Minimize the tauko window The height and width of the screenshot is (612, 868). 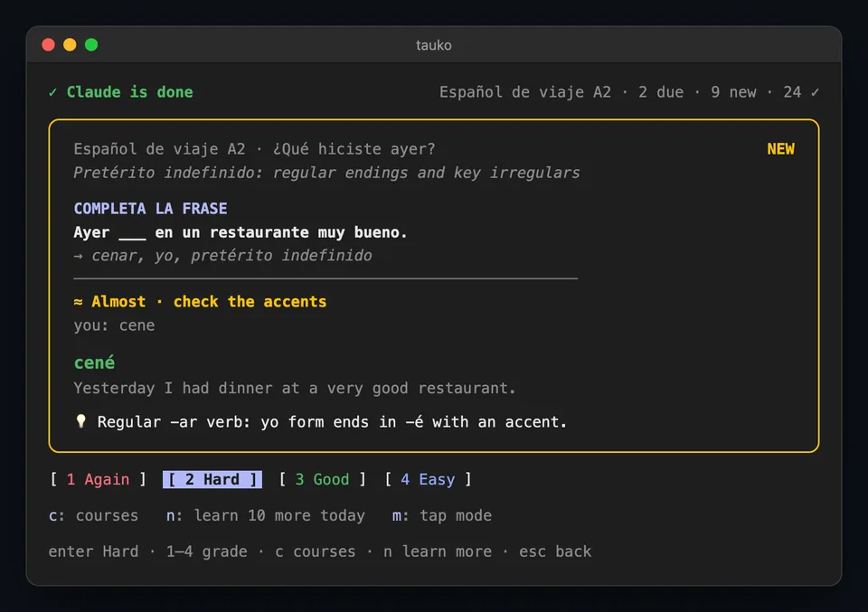70,45
